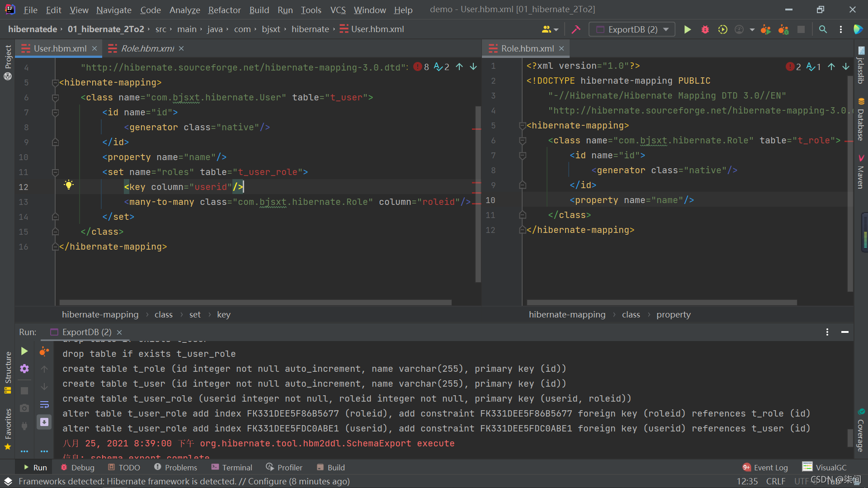The height and width of the screenshot is (488, 868).
Task: Click the up arrow in Run console sidebar
Action: point(44,369)
